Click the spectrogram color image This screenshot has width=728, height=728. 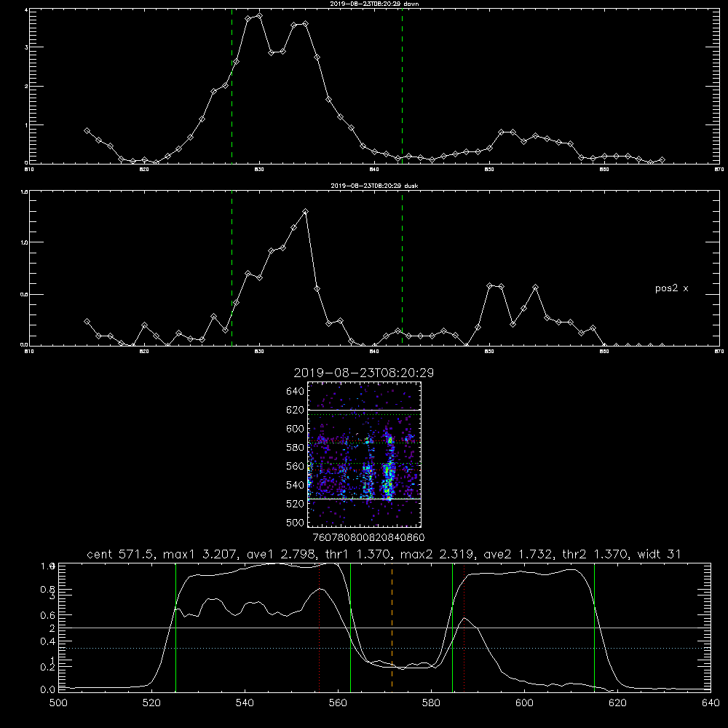click(365, 454)
